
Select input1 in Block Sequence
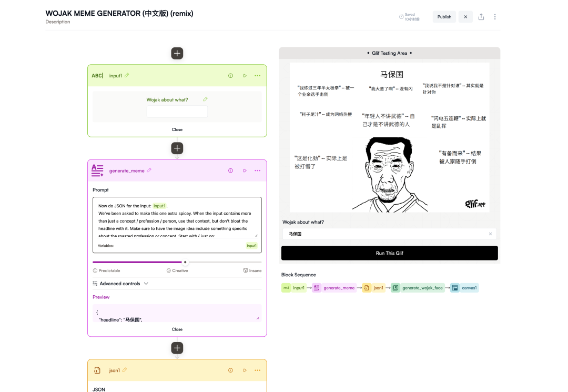(x=294, y=288)
